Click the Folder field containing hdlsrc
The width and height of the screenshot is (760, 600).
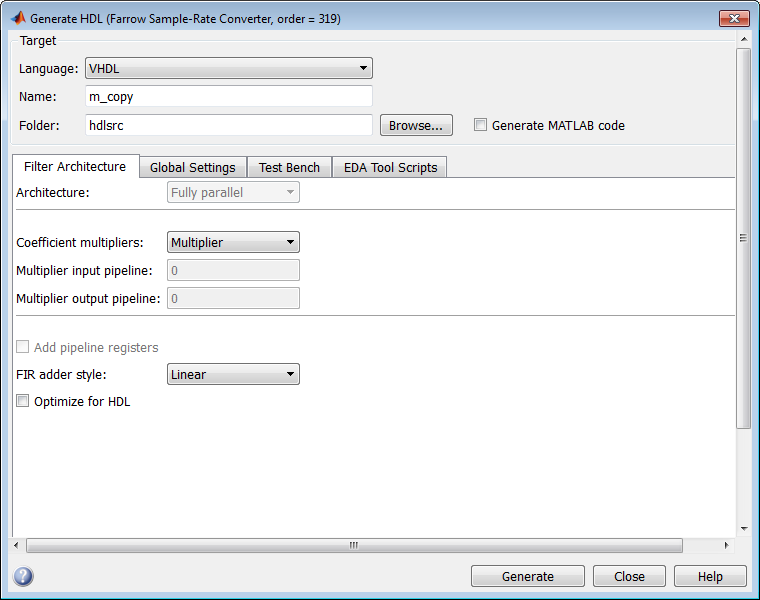click(x=229, y=125)
